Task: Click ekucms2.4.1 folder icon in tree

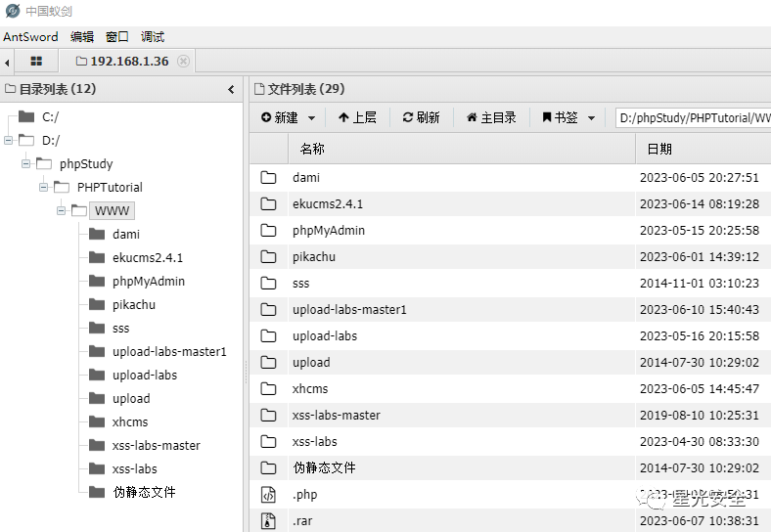Action: 97,257
